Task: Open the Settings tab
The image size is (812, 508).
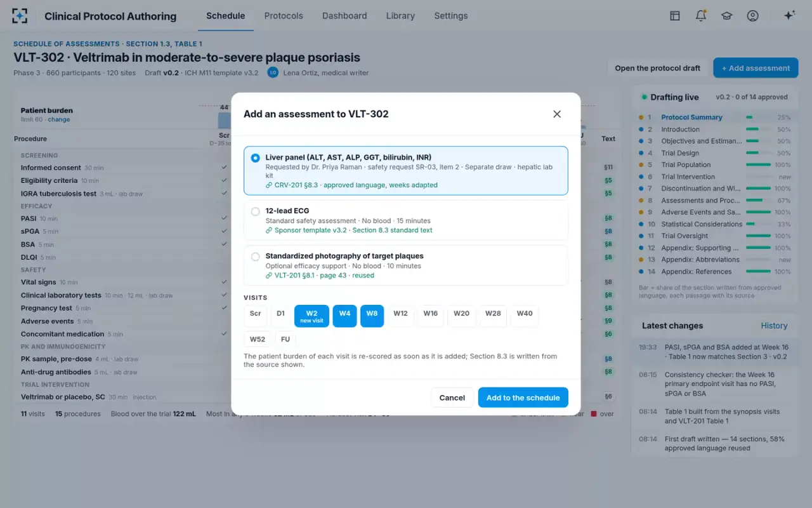Action: point(451,16)
